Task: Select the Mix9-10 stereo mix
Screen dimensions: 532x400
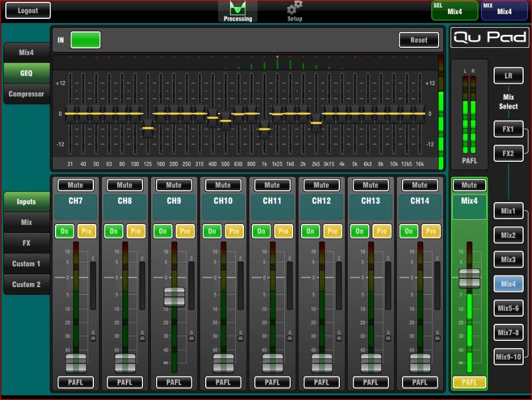Action: (508, 357)
